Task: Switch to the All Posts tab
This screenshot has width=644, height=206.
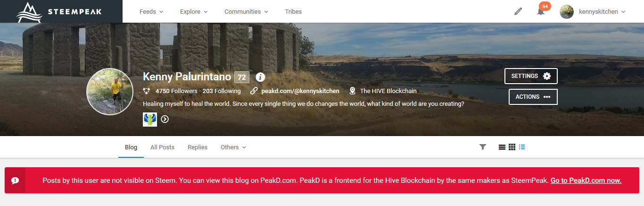Action: (x=162, y=147)
